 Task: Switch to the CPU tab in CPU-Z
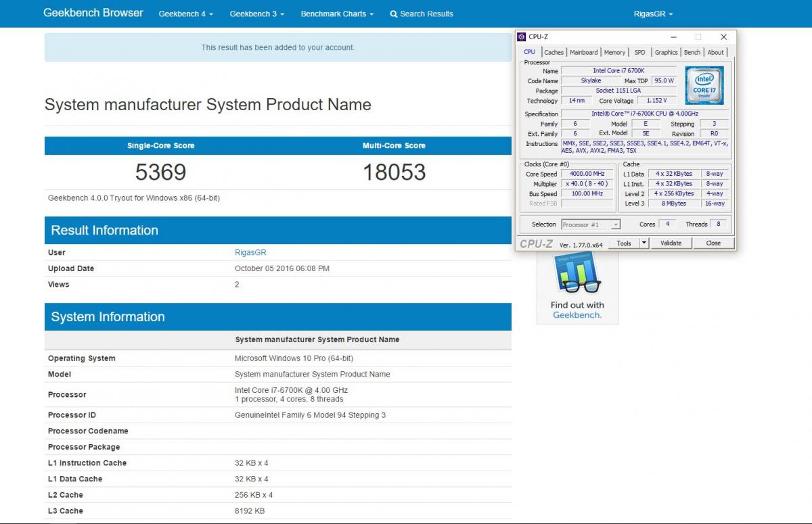point(529,52)
